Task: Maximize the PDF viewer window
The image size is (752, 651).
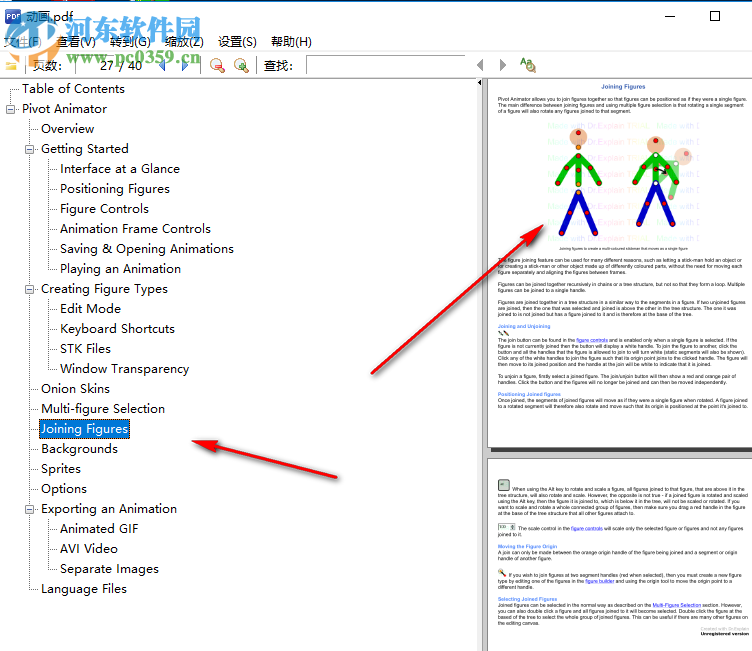Action: click(x=715, y=16)
